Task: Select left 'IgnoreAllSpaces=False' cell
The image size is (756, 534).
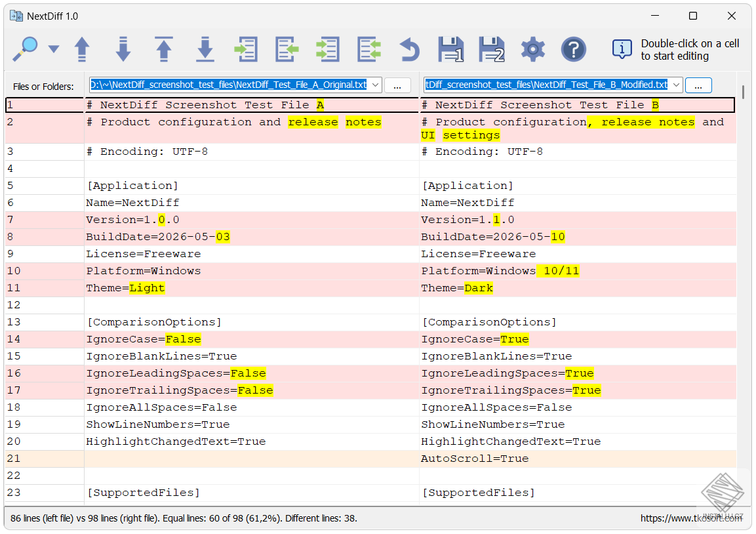Action: click(x=251, y=407)
